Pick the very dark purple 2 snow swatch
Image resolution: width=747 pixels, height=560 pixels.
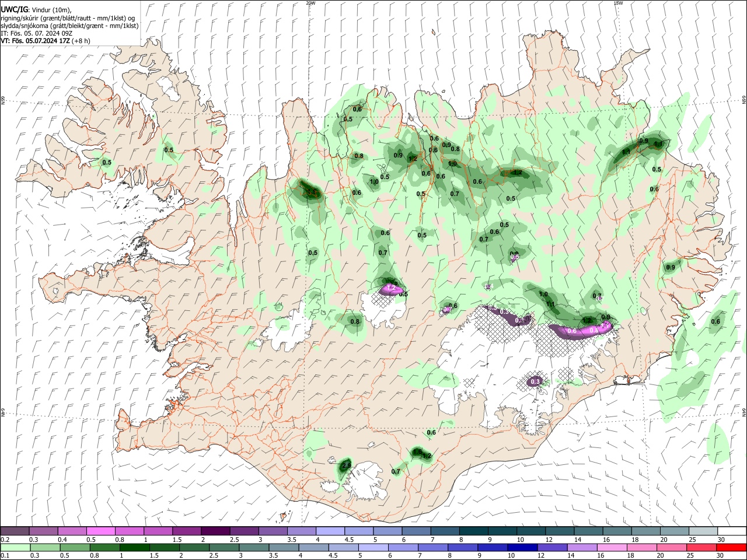pyautogui.click(x=215, y=531)
